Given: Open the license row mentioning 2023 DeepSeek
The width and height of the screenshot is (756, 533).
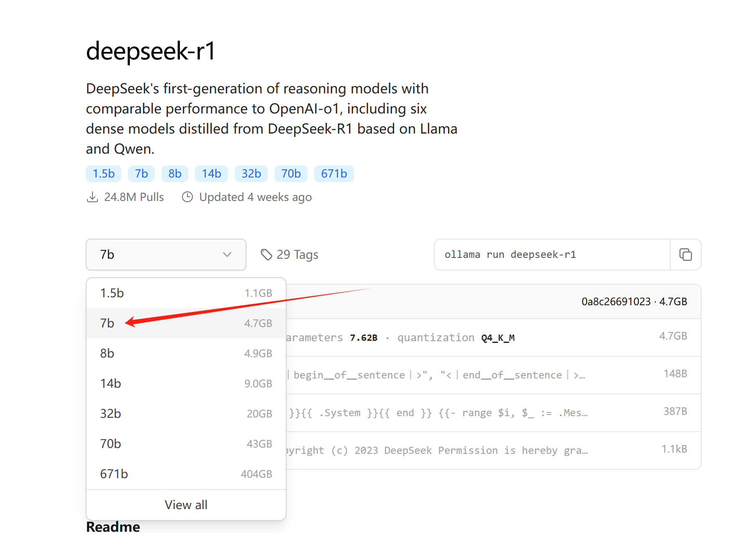Looking at the screenshot, I should pos(493,451).
